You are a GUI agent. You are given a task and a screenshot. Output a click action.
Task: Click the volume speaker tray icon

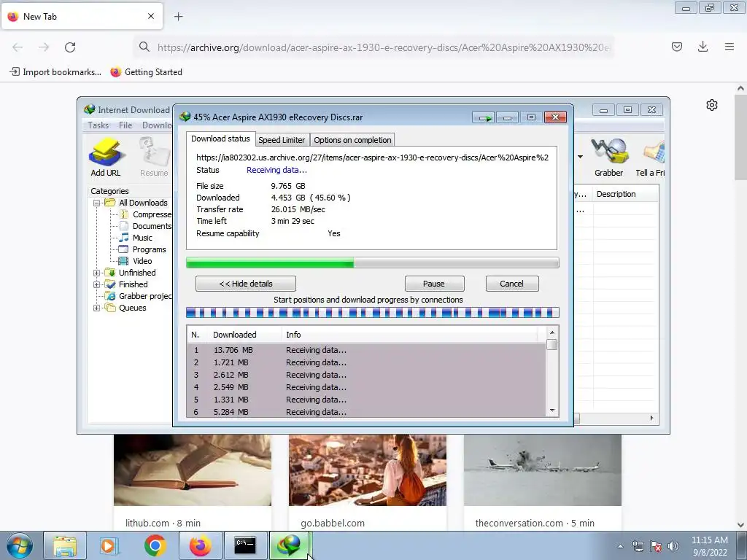(x=673, y=546)
